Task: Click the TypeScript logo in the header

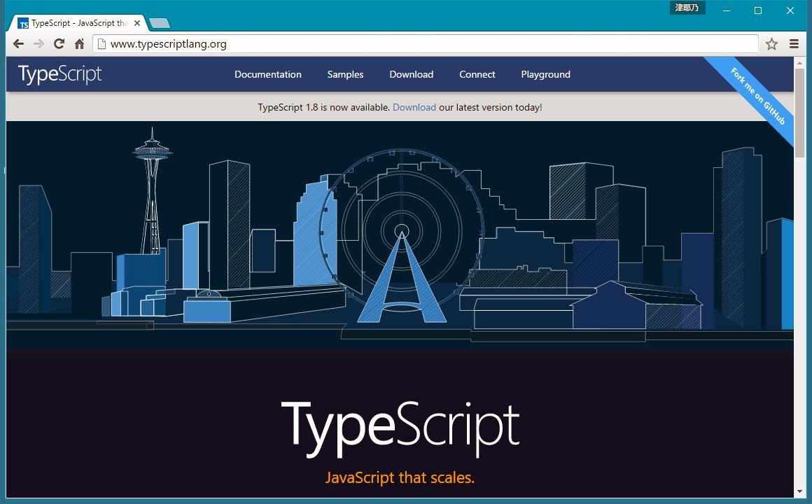Action: tap(60, 74)
